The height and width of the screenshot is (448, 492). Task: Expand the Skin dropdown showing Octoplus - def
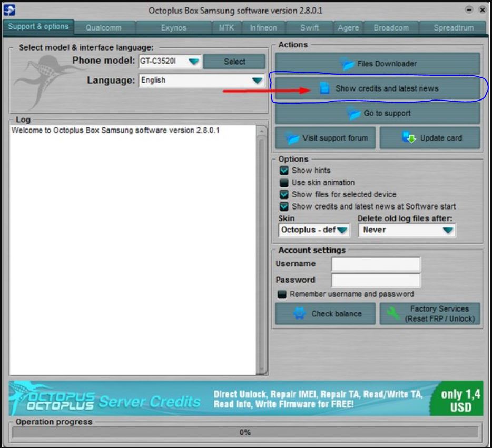314,230
